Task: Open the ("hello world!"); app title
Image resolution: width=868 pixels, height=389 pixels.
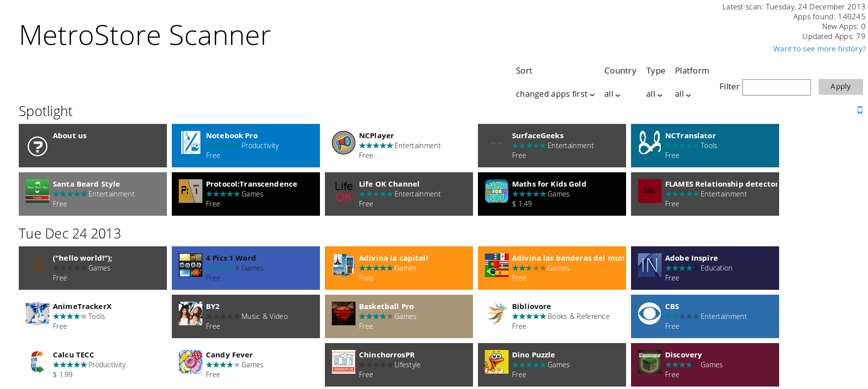Action: tap(82, 258)
